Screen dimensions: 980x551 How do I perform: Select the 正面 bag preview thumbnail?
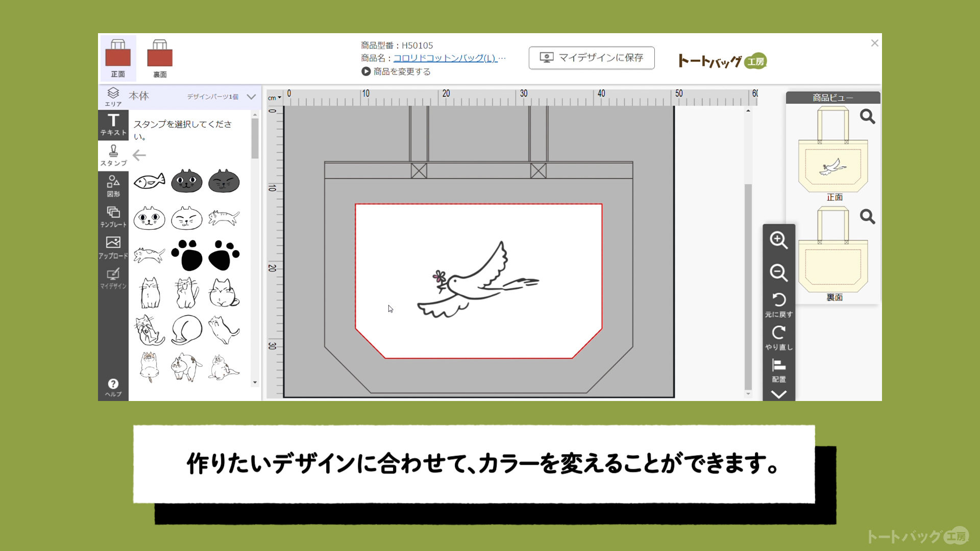833,149
